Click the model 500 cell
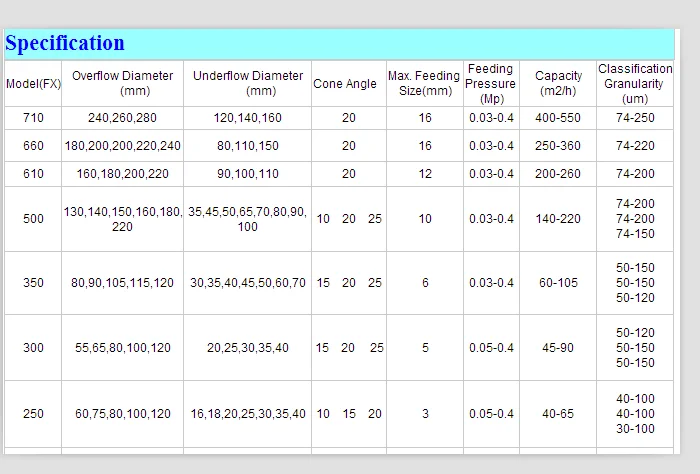This screenshot has height=474, width=700. click(33, 219)
